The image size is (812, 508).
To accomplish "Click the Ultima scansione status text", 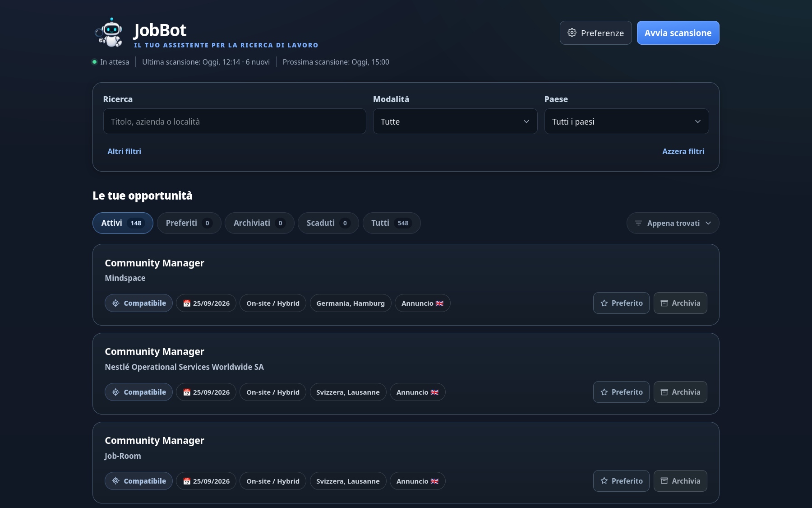I will tap(206, 62).
